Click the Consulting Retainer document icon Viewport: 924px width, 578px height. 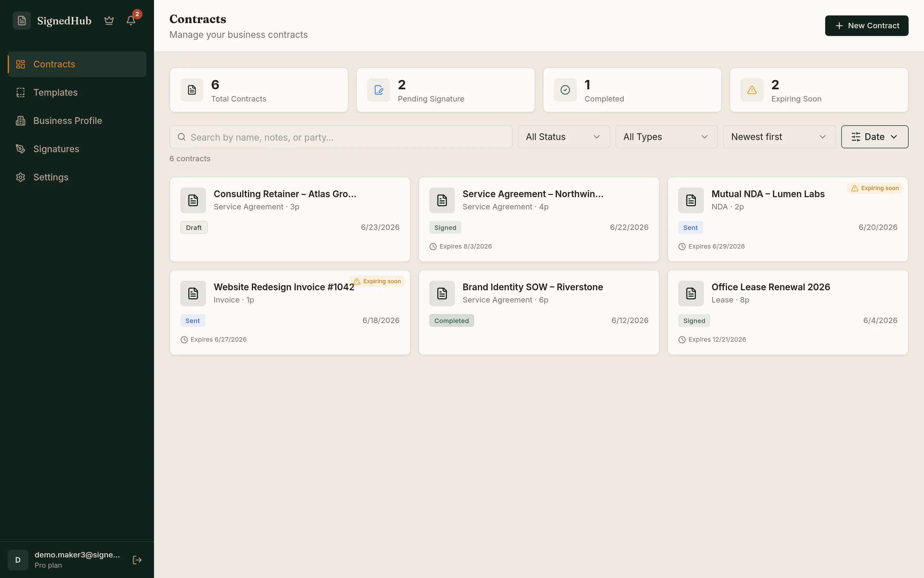[193, 200]
